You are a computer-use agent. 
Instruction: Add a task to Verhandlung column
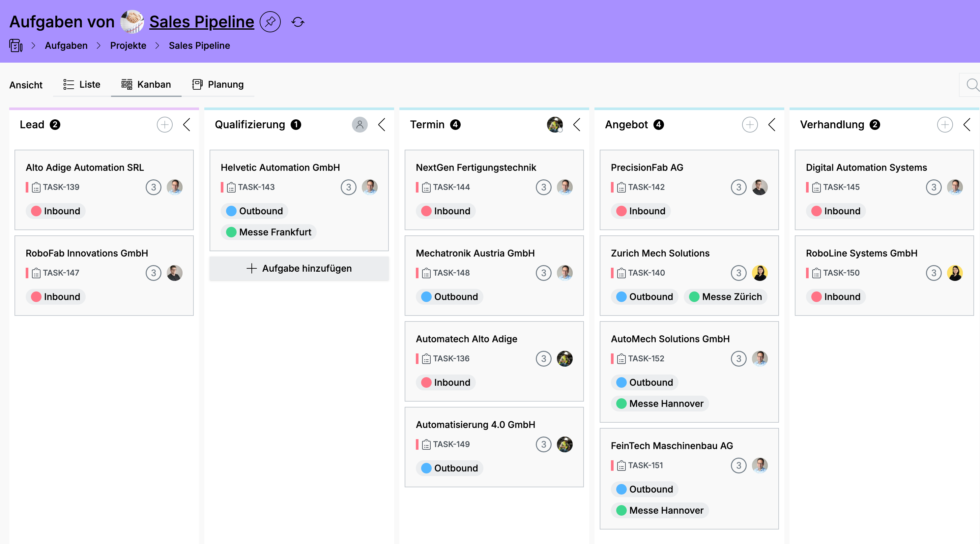[x=945, y=125]
